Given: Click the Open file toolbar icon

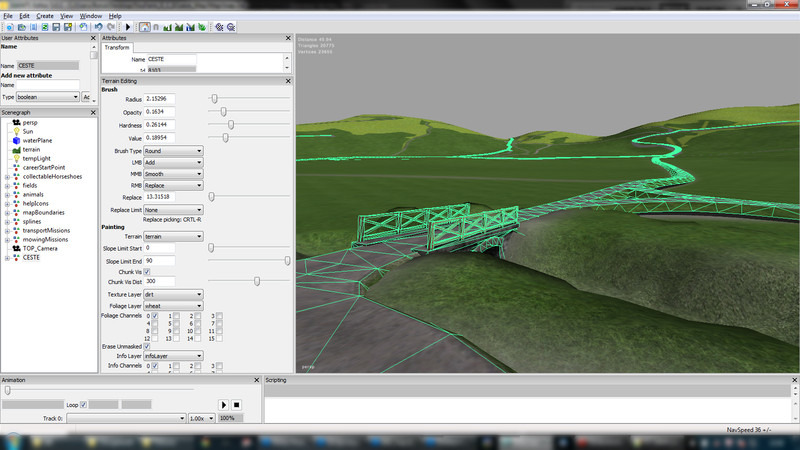Looking at the screenshot, I should [x=21, y=27].
